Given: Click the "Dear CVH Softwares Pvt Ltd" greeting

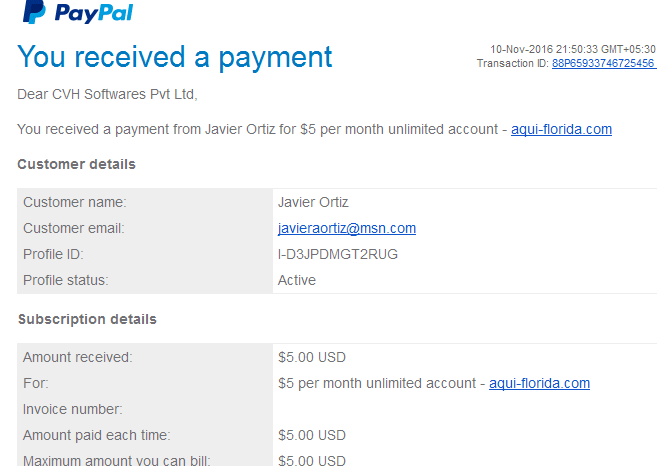Looking at the screenshot, I should click(107, 94).
